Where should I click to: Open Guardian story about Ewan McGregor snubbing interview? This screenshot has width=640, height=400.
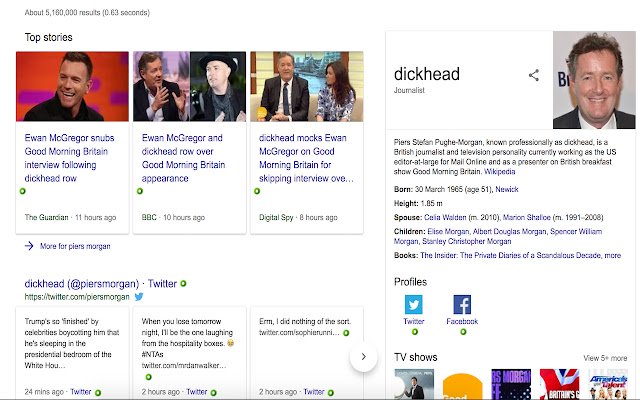[69, 158]
